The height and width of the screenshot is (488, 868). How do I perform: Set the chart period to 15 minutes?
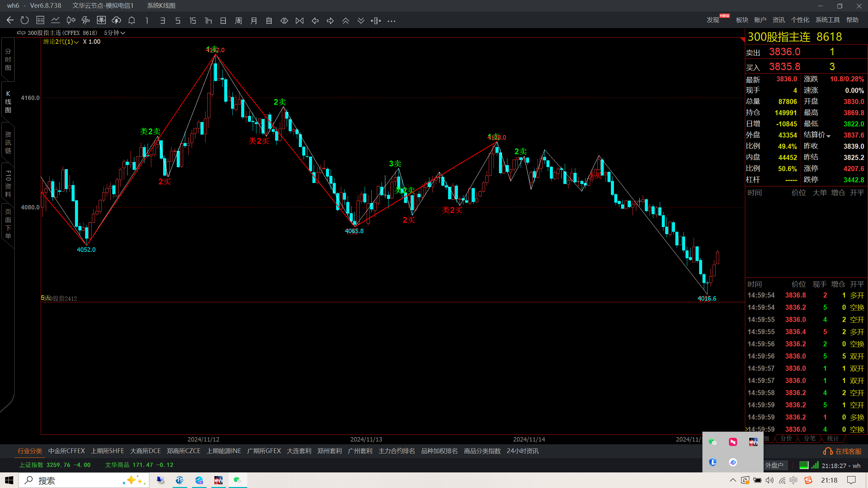193,21
